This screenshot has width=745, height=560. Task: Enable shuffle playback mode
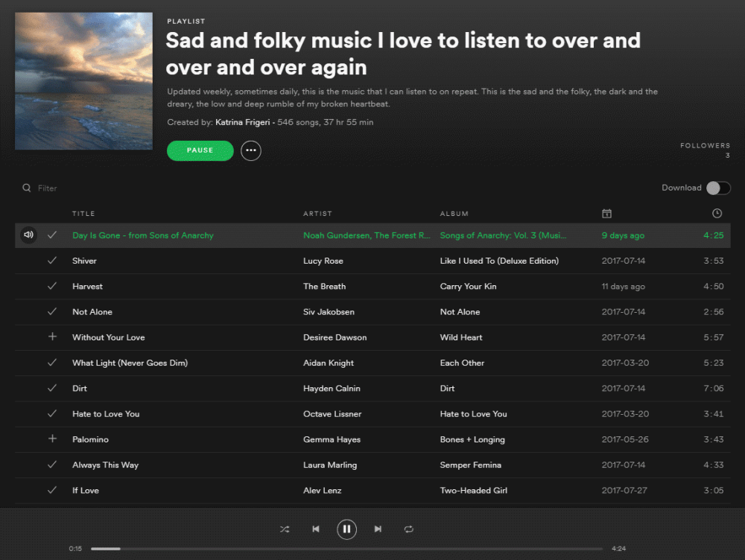[x=284, y=529]
